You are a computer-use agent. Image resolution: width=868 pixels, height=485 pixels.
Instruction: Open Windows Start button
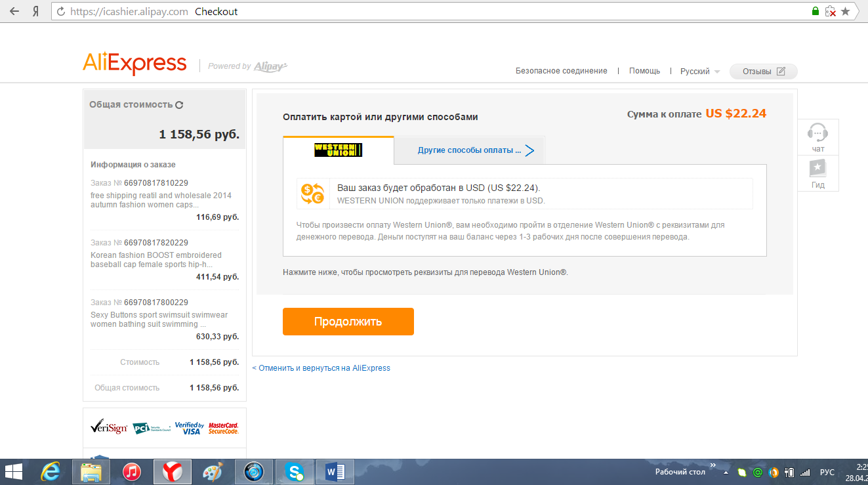coord(13,471)
